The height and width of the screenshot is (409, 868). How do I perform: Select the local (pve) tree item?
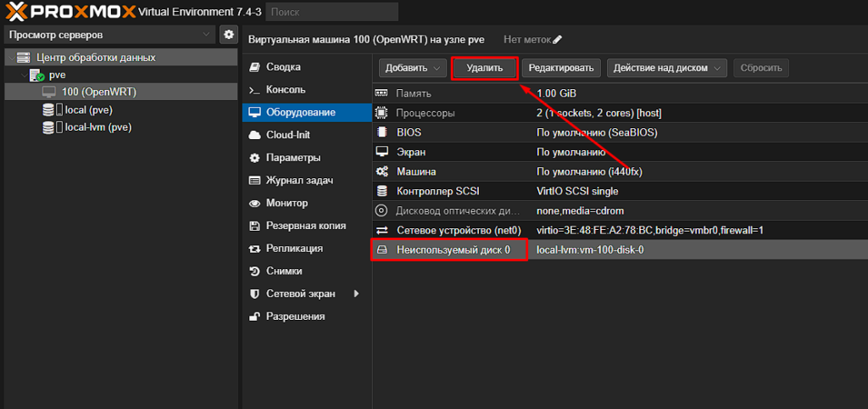point(121,109)
